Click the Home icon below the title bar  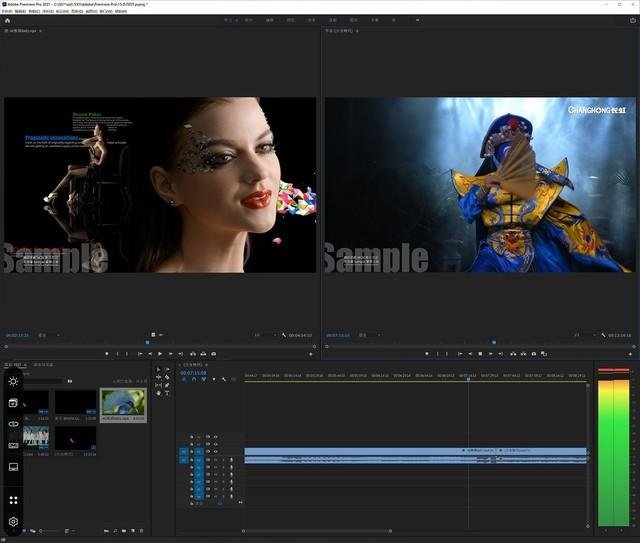point(6,19)
